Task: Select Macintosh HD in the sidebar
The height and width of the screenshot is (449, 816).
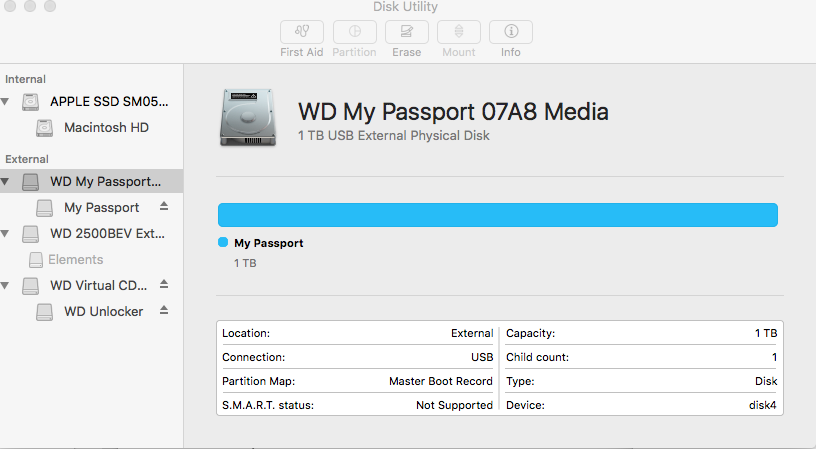Action: (106, 128)
